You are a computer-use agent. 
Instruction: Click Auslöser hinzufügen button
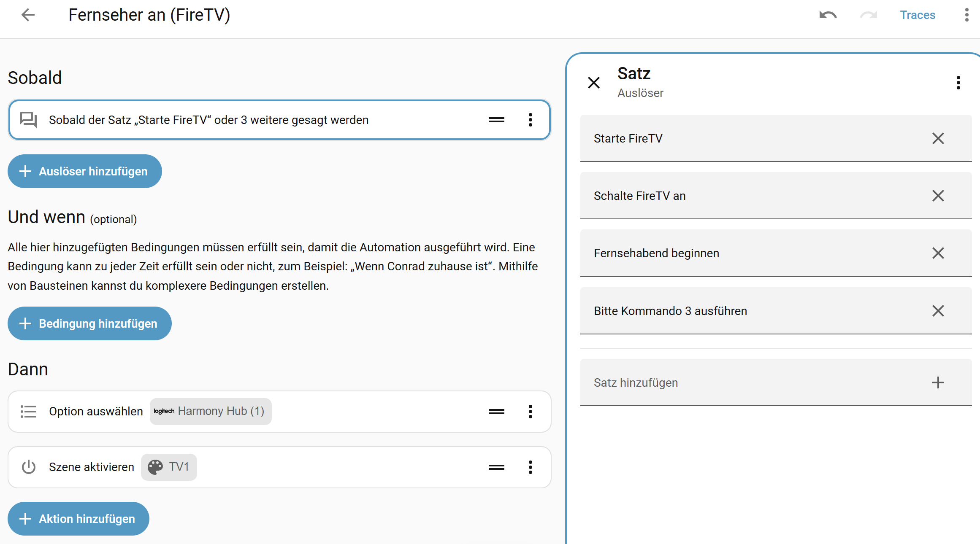point(85,171)
